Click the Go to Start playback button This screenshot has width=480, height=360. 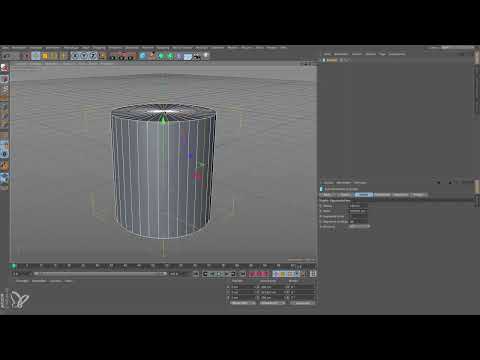click(196, 274)
